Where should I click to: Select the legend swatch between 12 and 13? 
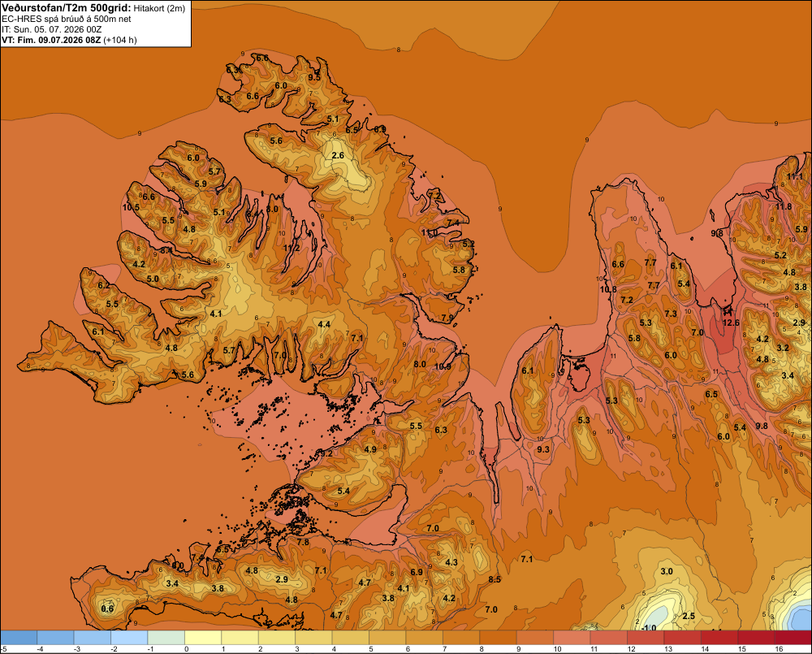click(646, 638)
